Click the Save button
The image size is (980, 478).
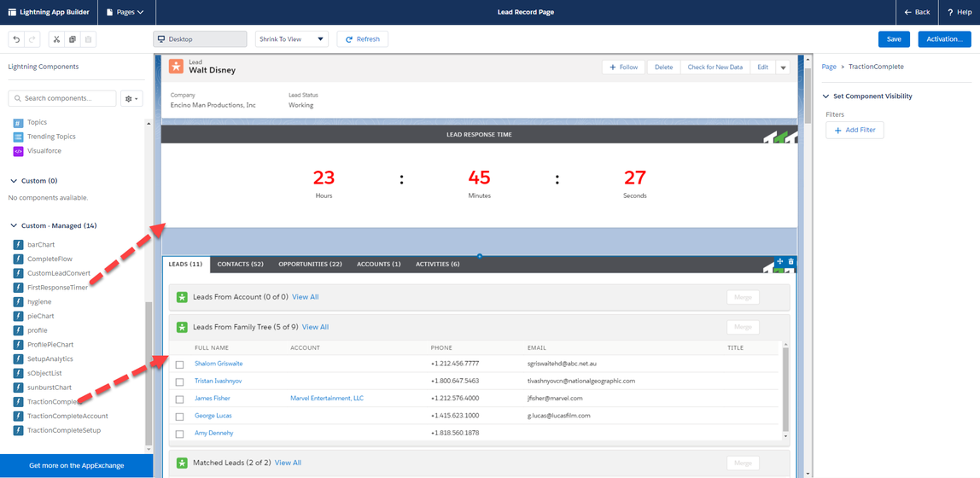click(x=894, y=39)
